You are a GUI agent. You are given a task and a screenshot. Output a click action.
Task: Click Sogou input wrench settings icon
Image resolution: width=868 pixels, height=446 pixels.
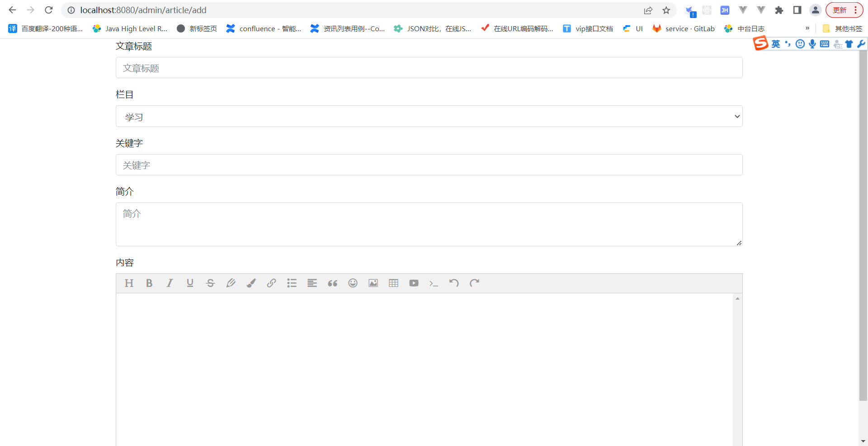click(x=861, y=44)
